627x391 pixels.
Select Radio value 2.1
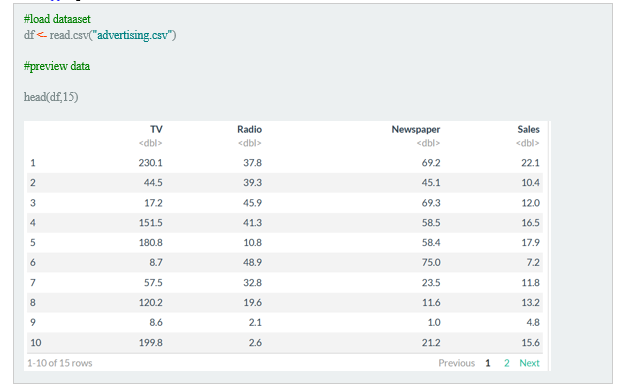(255, 323)
